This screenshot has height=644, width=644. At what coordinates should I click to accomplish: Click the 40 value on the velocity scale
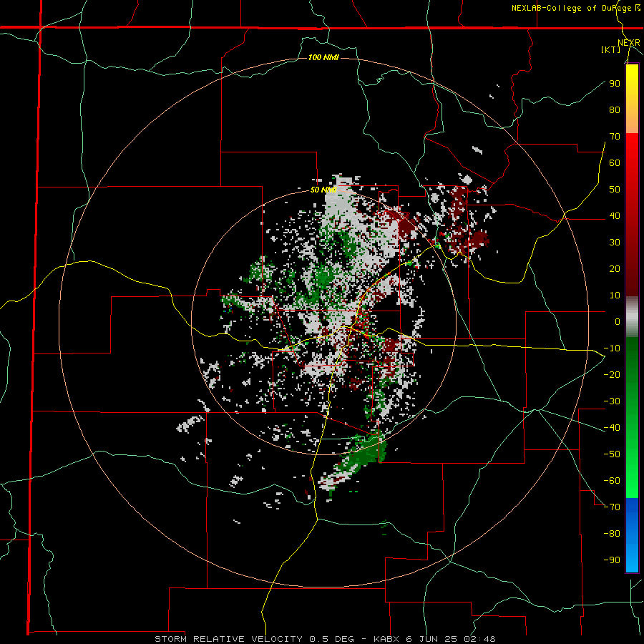point(615,216)
